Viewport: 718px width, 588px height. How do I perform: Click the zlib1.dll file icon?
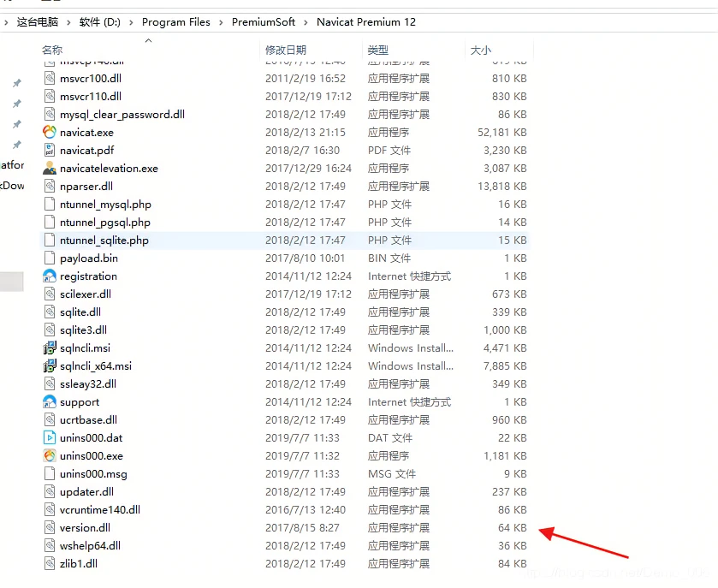click(50, 563)
